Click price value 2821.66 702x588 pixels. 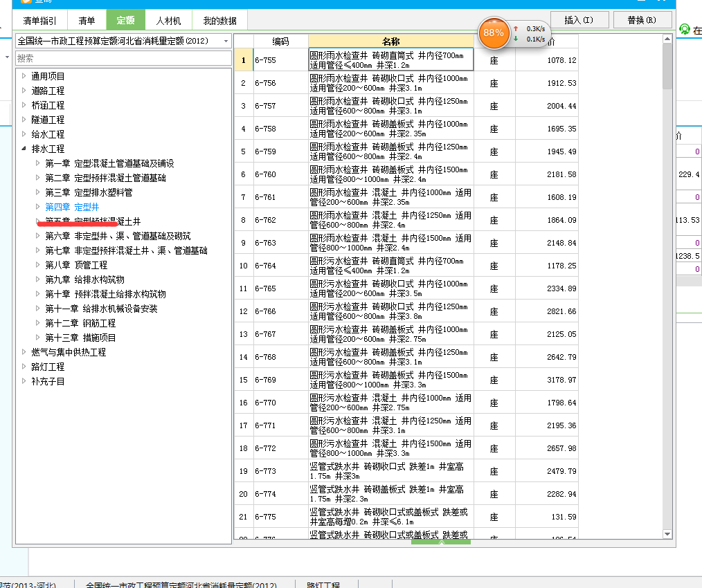[561, 311]
